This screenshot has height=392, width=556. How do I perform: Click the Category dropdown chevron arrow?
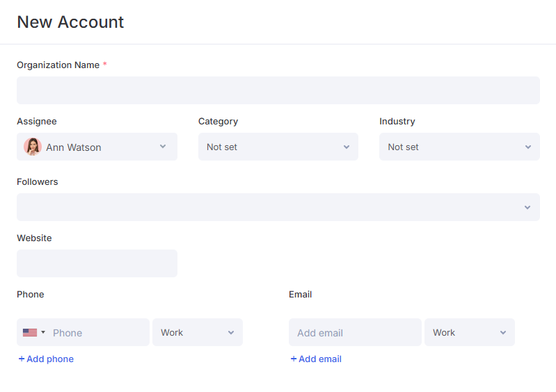tap(347, 147)
